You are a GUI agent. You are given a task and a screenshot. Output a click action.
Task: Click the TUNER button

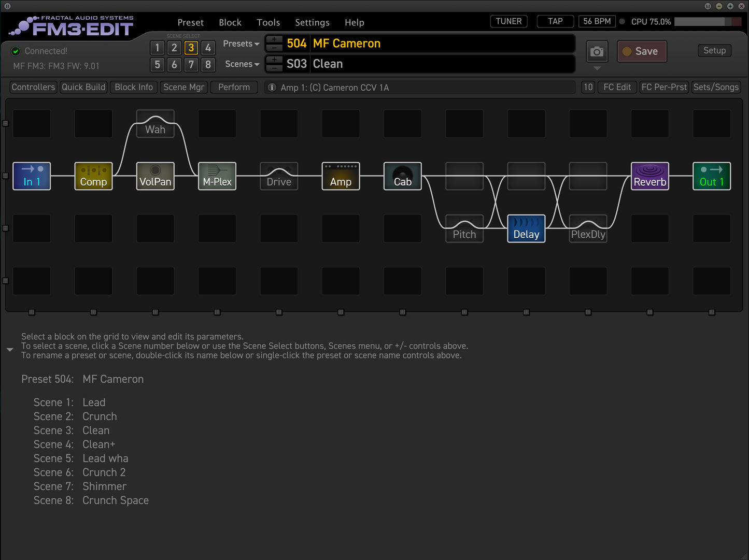[x=508, y=21]
